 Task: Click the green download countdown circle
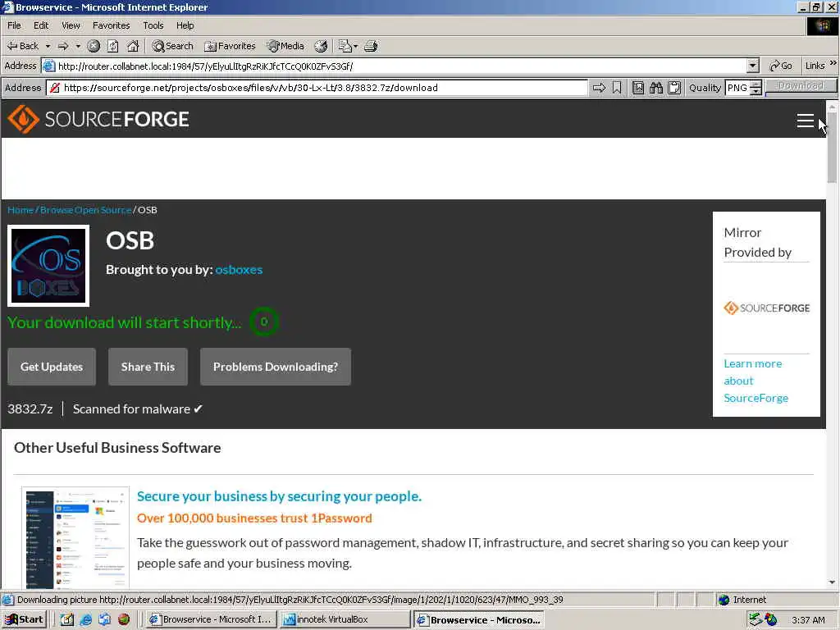(263, 322)
